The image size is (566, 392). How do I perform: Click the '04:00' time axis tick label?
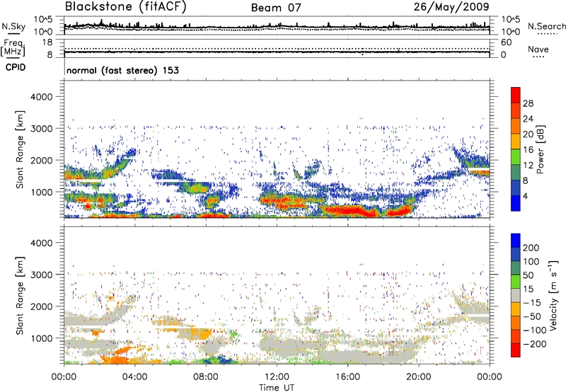(134, 377)
